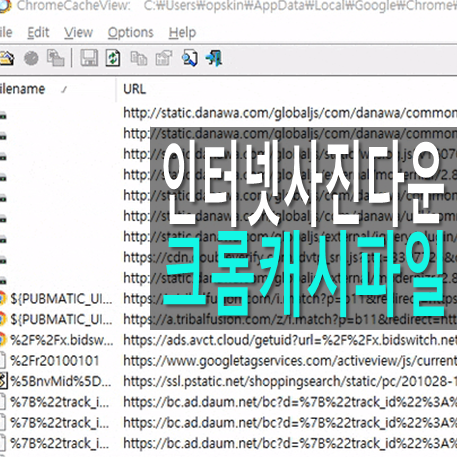The width and height of the screenshot is (458, 457).
Task: Click the Exit door toolbar icon
Action: pos(214,58)
